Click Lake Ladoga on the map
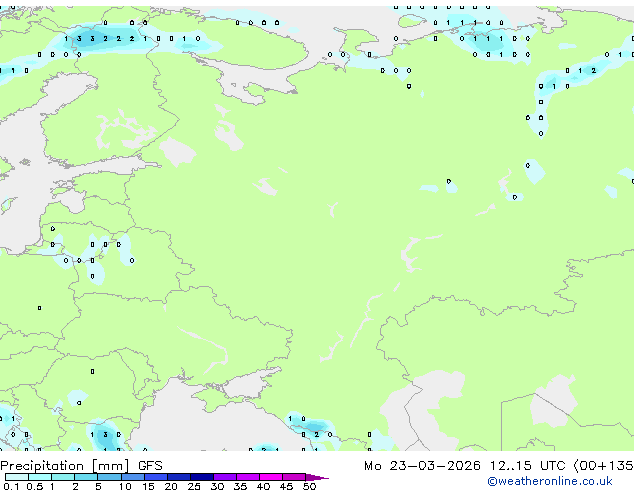The image size is (634, 490). click(178, 151)
